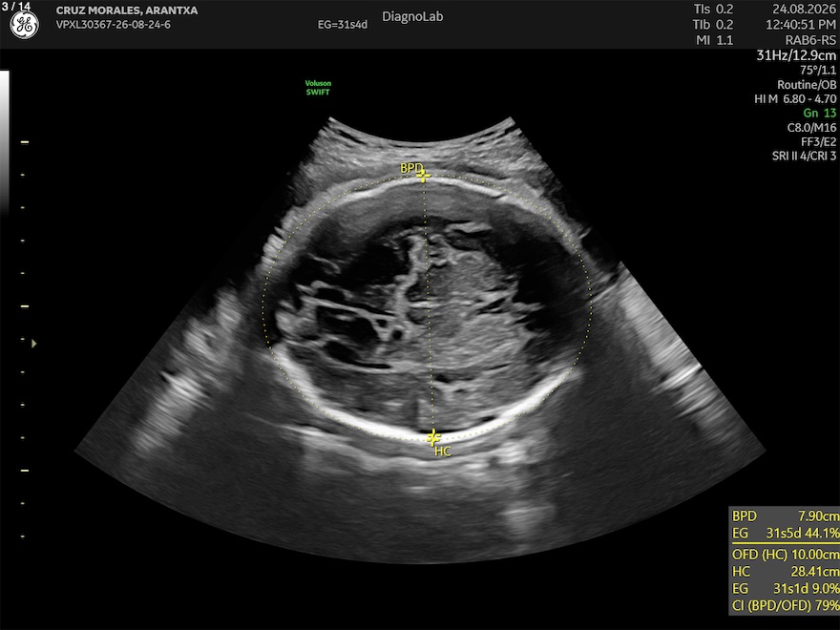The width and height of the screenshot is (840, 630).
Task: Click the BPD 7.90cm measurement result
Action: point(786,515)
